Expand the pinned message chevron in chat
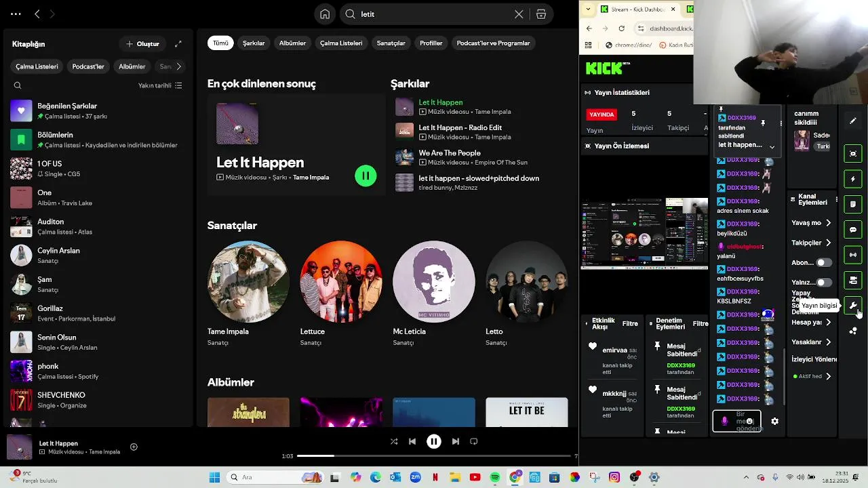The width and height of the screenshot is (868, 488). pyautogui.click(x=772, y=147)
